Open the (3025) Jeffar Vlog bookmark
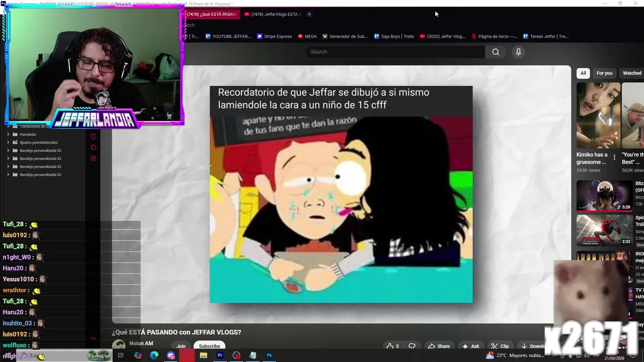This screenshot has width=644, height=362. coord(443,36)
